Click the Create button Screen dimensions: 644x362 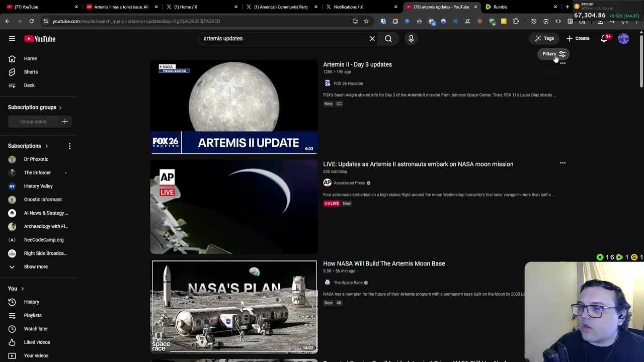[x=578, y=39]
